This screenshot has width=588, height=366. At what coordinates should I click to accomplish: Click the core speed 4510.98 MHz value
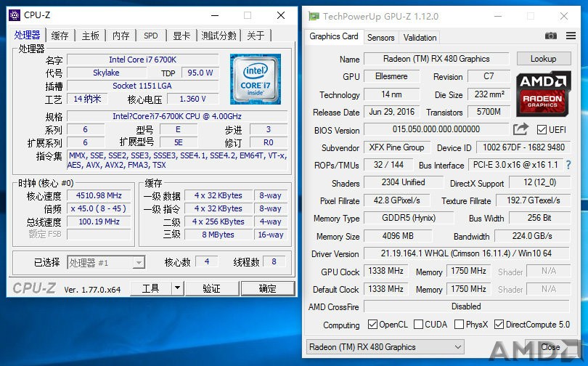tap(99, 196)
